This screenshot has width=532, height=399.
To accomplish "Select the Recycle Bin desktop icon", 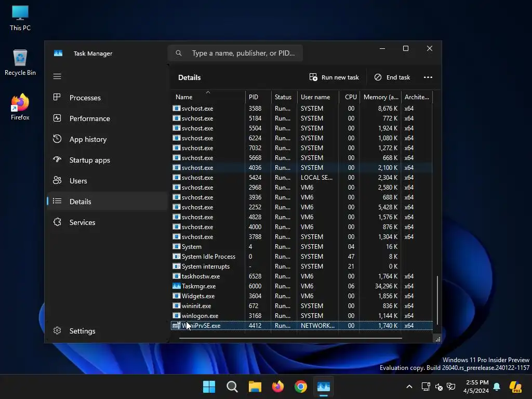I will pyautogui.click(x=20, y=63).
